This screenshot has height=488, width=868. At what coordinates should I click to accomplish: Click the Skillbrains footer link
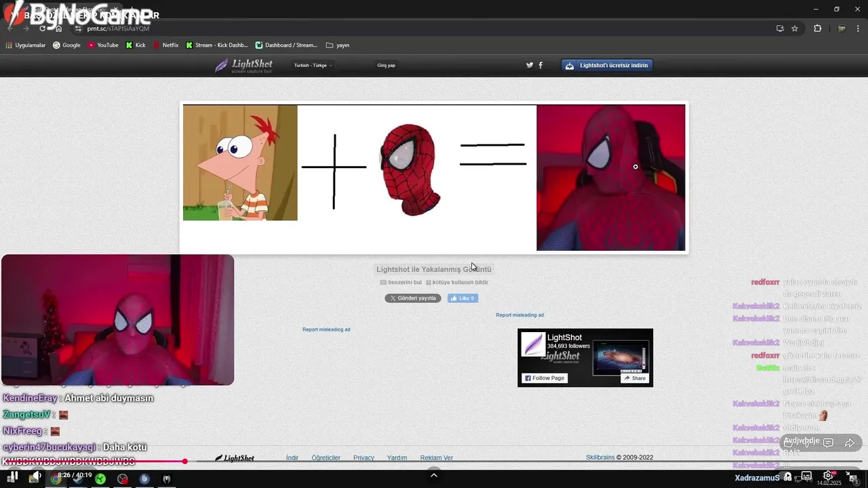pyautogui.click(x=600, y=457)
